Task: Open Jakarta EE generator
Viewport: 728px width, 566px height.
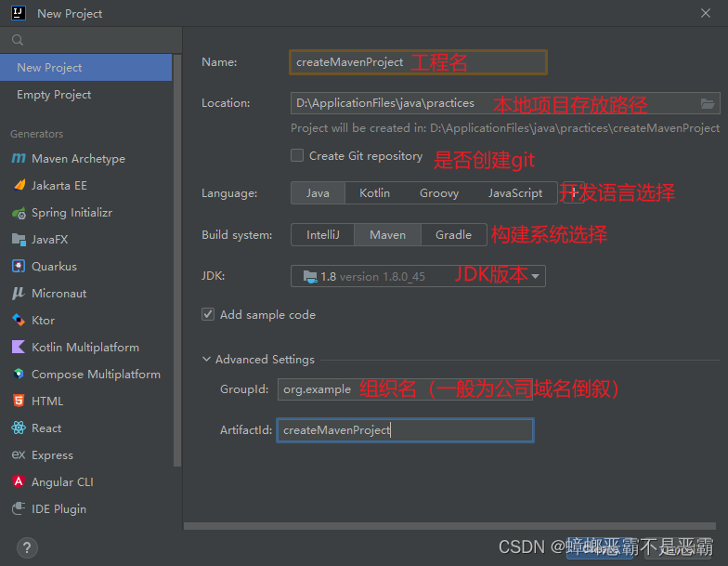Action: coord(85,186)
